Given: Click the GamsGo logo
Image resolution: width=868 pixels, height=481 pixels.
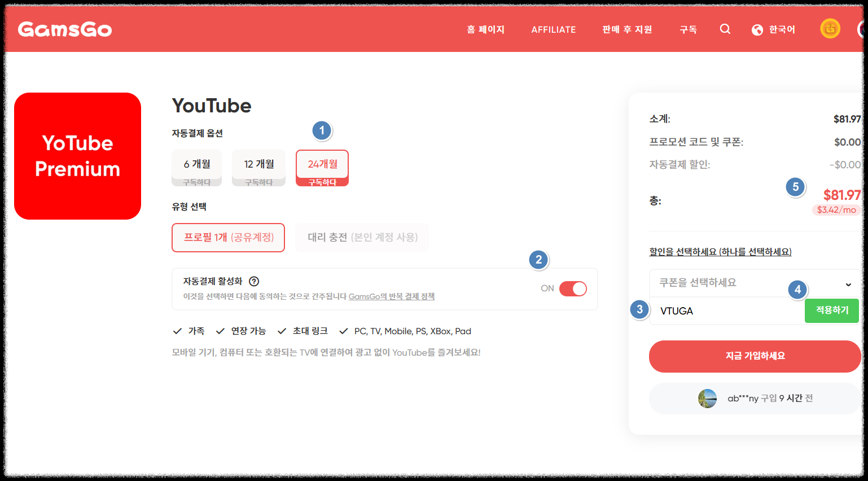Looking at the screenshot, I should [x=65, y=29].
